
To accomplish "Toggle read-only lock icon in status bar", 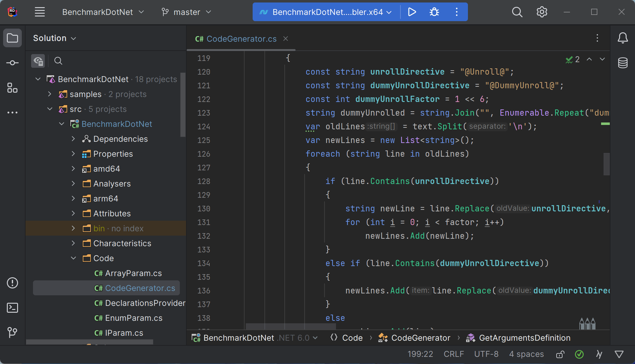I will [560, 354].
